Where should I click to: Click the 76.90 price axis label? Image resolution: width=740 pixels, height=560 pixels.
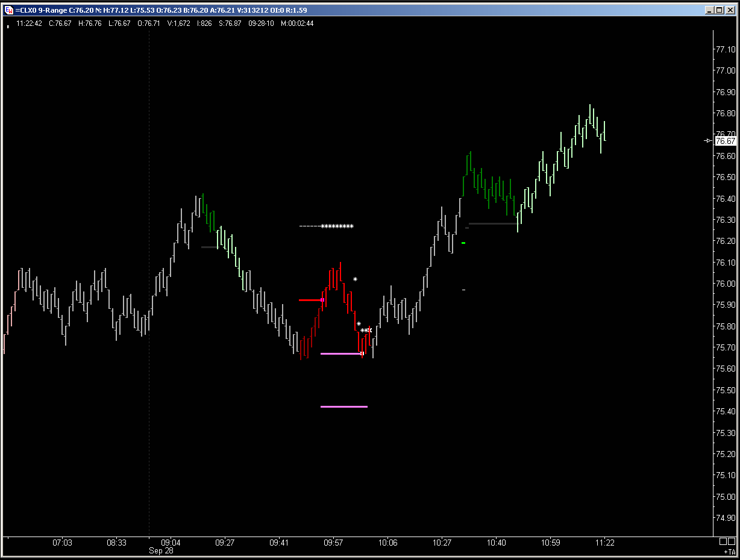(x=726, y=92)
